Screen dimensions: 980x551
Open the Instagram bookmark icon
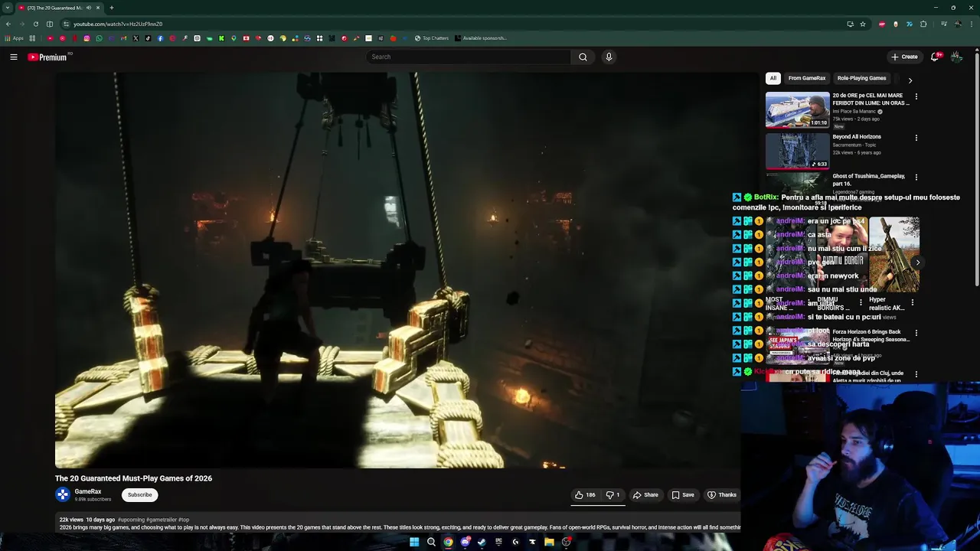[87, 38]
